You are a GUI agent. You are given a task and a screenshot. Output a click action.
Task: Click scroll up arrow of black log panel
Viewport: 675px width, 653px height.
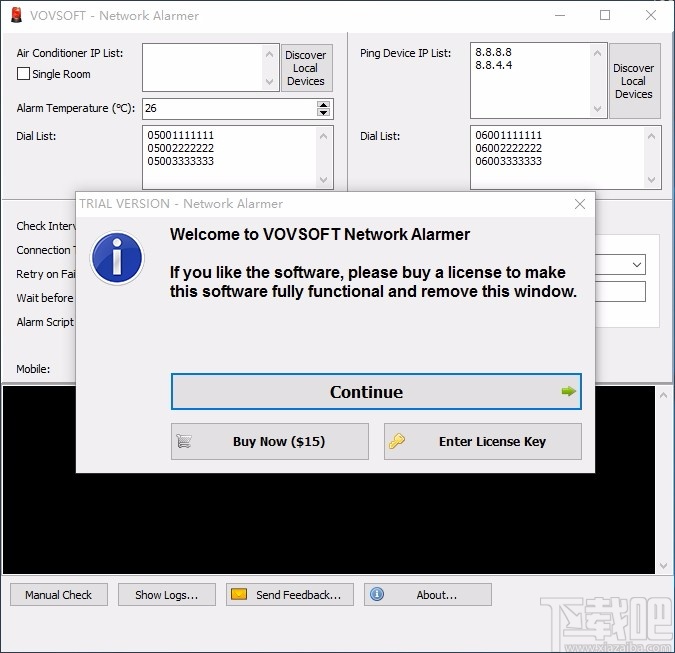tap(663, 395)
